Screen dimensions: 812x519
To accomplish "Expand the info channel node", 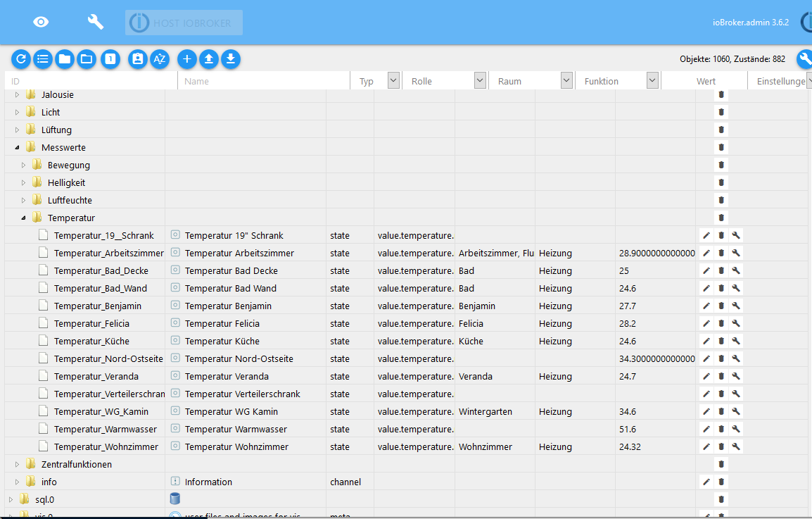I will pyautogui.click(x=17, y=482).
